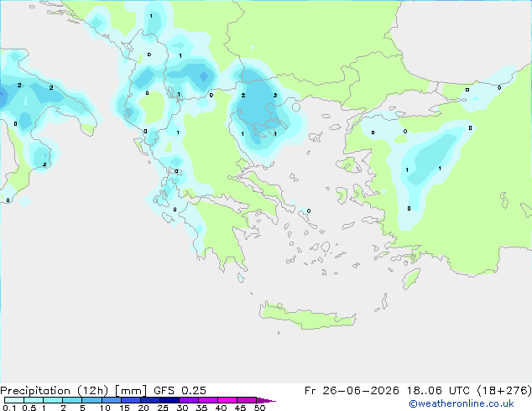Viewport: 532px width, 411px height.
Task: Click the 30–35 mm purple legend box
Action: click(x=189, y=400)
